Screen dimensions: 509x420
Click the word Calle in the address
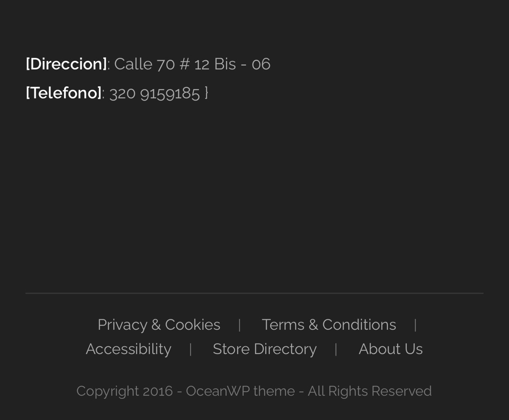click(133, 64)
